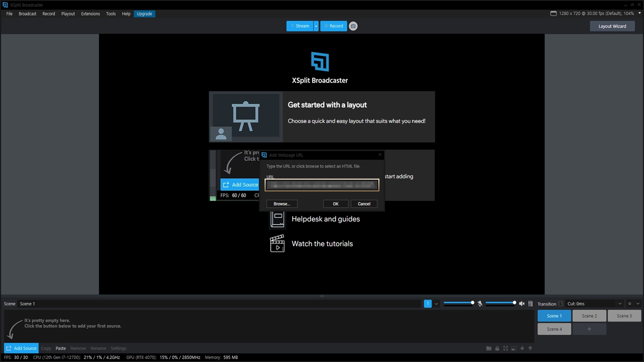This screenshot has width=644, height=362.
Task: Switch to Scene 2
Action: tap(589, 316)
